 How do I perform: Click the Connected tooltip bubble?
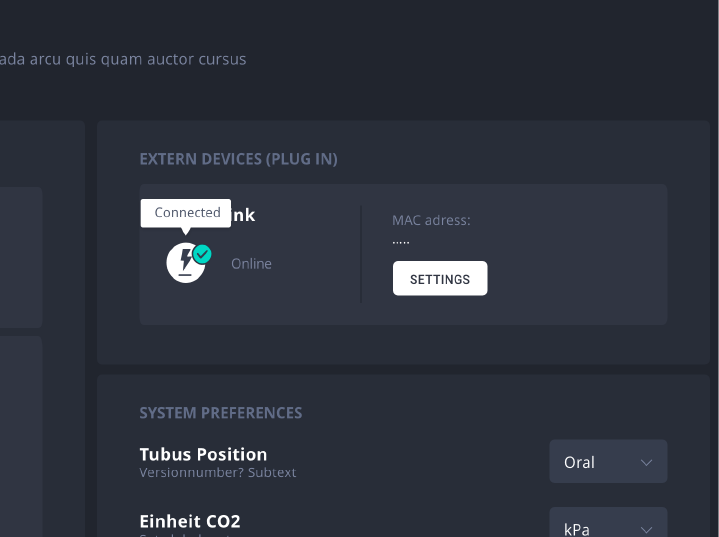click(187, 212)
